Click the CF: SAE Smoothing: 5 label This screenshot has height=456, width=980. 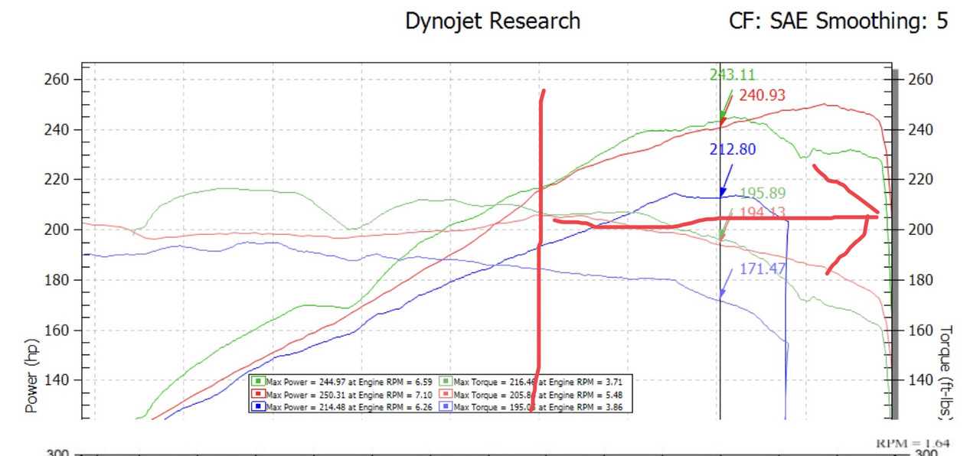point(839,21)
